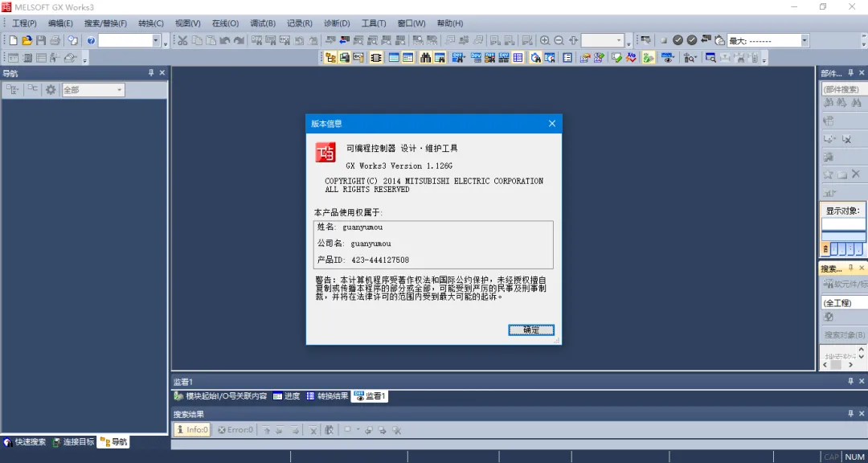Switch to the 模块起始I/O号关联内容 tab
The height and width of the screenshot is (463, 868).
pos(220,396)
